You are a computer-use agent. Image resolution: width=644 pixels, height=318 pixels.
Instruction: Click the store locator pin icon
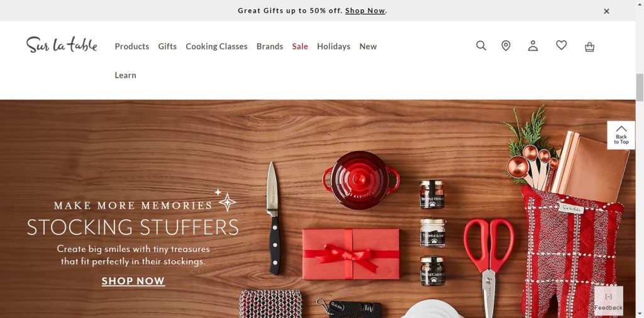tap(506, 45)
